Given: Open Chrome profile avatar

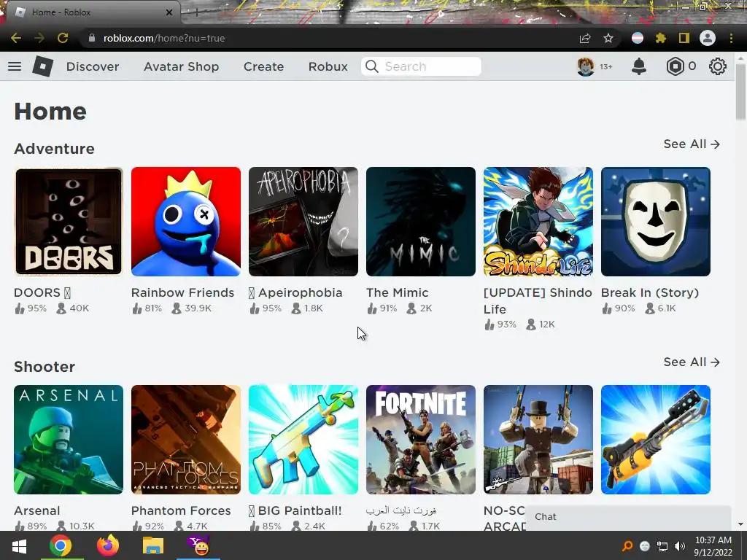Looking at the screenshot, I should [708, 38].
